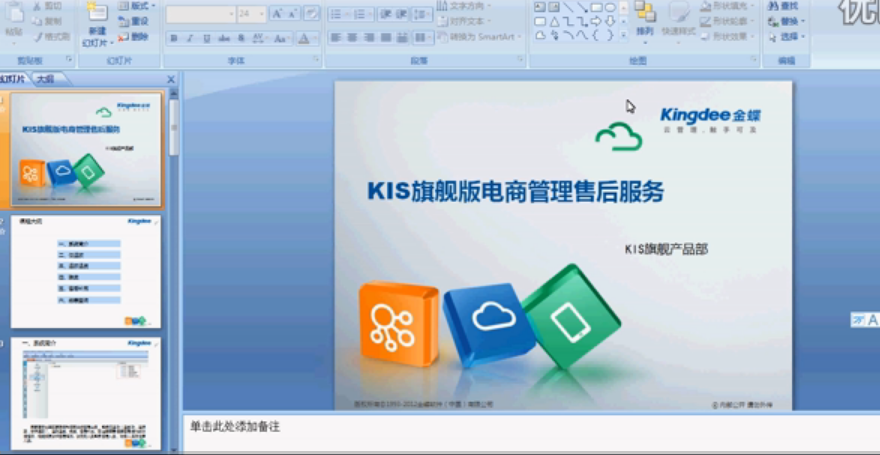The height and width of the screenshot is (455, 880).
Task: Toggle left text alignment
Action: 336,38
